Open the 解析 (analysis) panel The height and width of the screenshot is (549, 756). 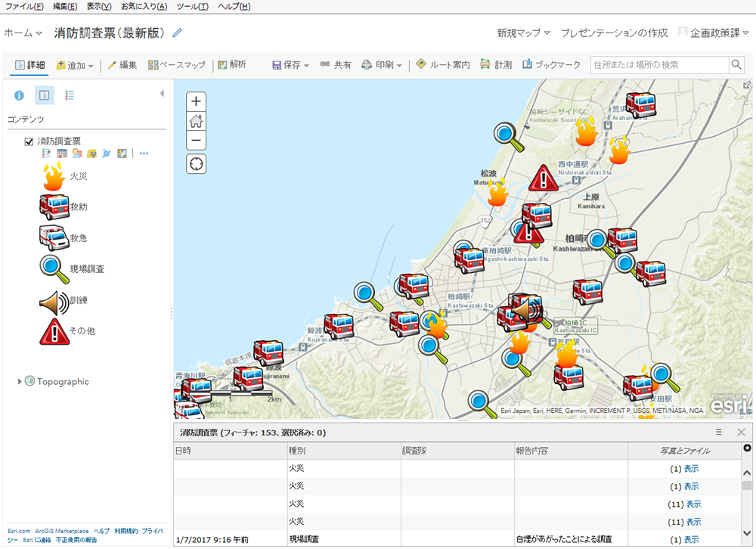[x=231, y=65]
